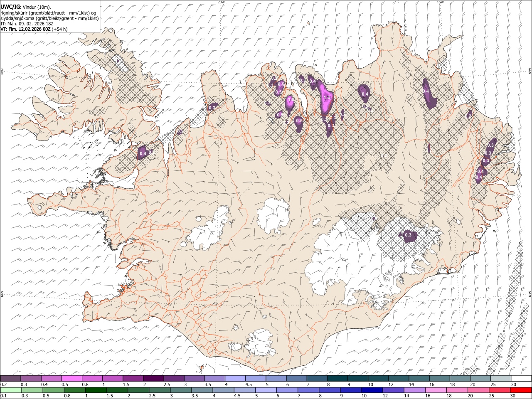Click the 'IT: Mán. 09. 02. 2026 18Z' text

(27, 24)
